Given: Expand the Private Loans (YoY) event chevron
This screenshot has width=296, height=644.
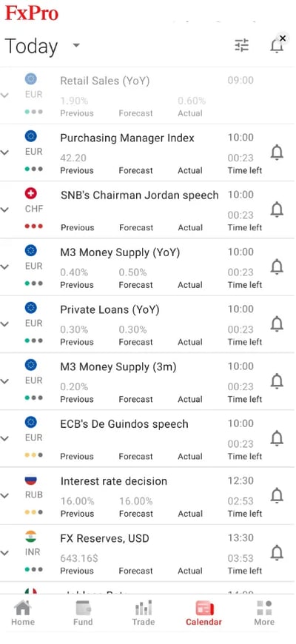Looking at the screenshot, I should (x=4, y=323).
